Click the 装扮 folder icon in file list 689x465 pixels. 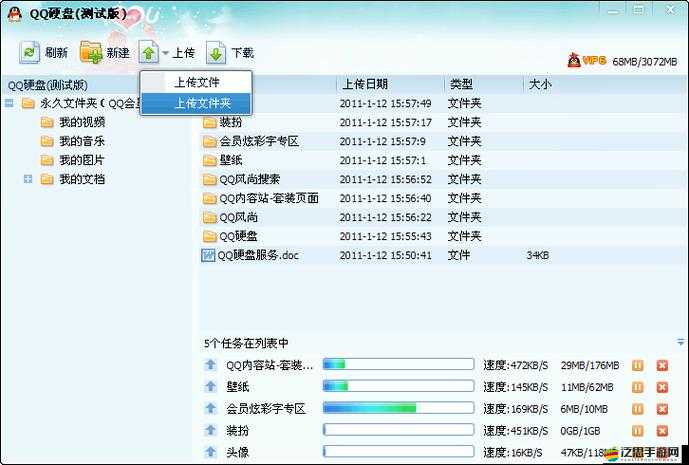coord(210,122)
